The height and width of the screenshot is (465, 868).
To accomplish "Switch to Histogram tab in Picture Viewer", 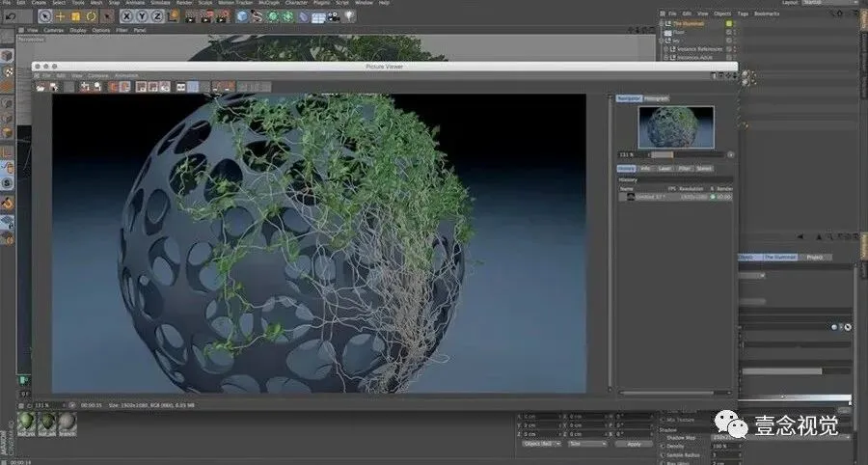I will click(x=657, y=98).
